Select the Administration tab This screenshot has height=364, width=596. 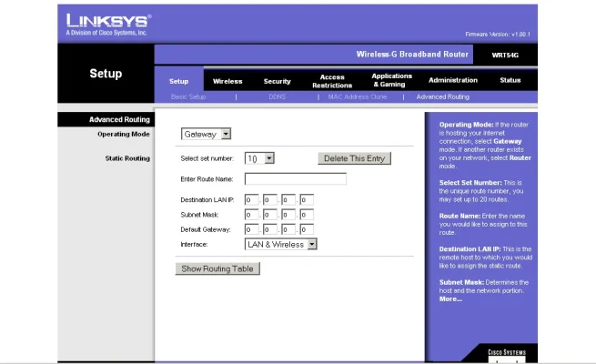coord(452,81)
